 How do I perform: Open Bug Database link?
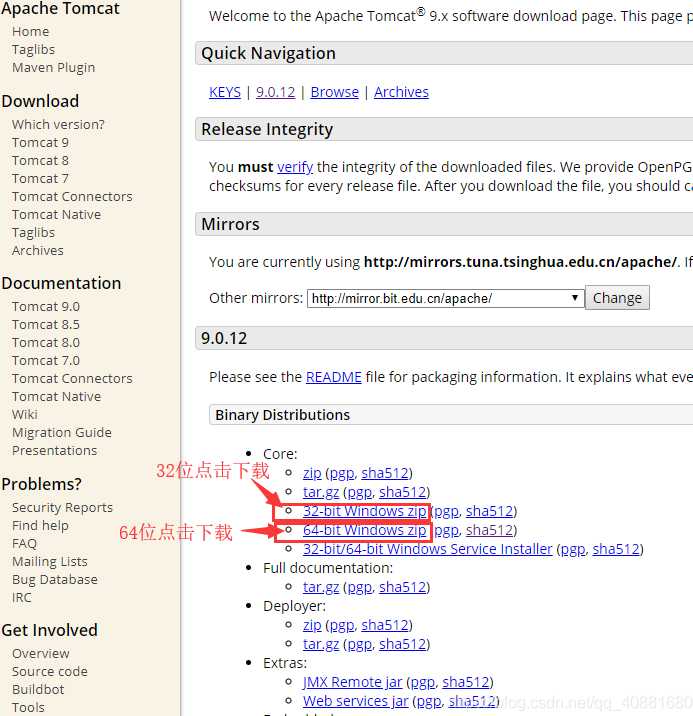coord(55,579)
